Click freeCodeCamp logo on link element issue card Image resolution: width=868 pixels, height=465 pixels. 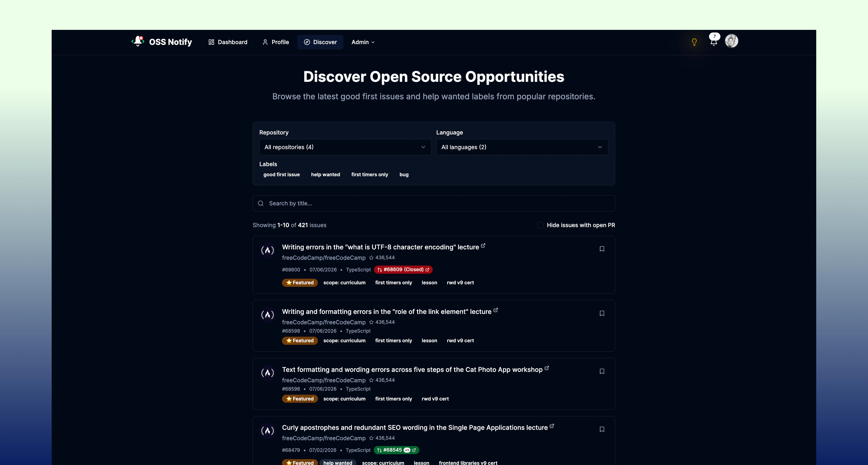268,315
